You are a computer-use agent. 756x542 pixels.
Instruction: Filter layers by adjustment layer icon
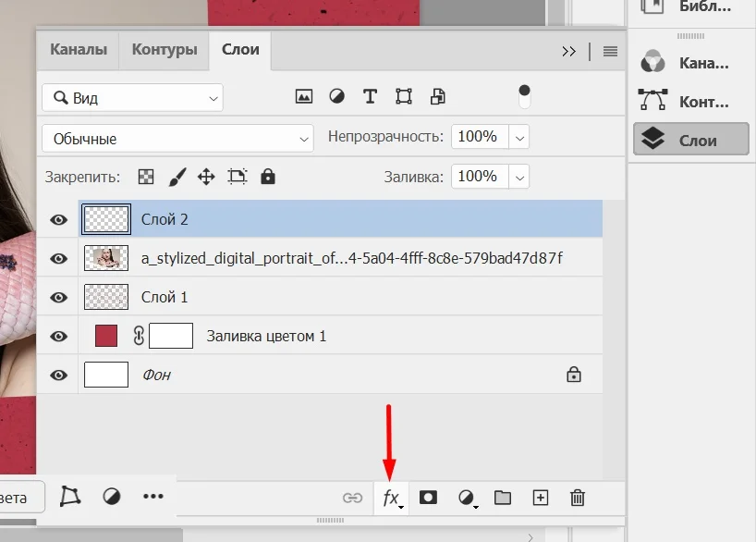pyautogui.click(x=336, y=96)
